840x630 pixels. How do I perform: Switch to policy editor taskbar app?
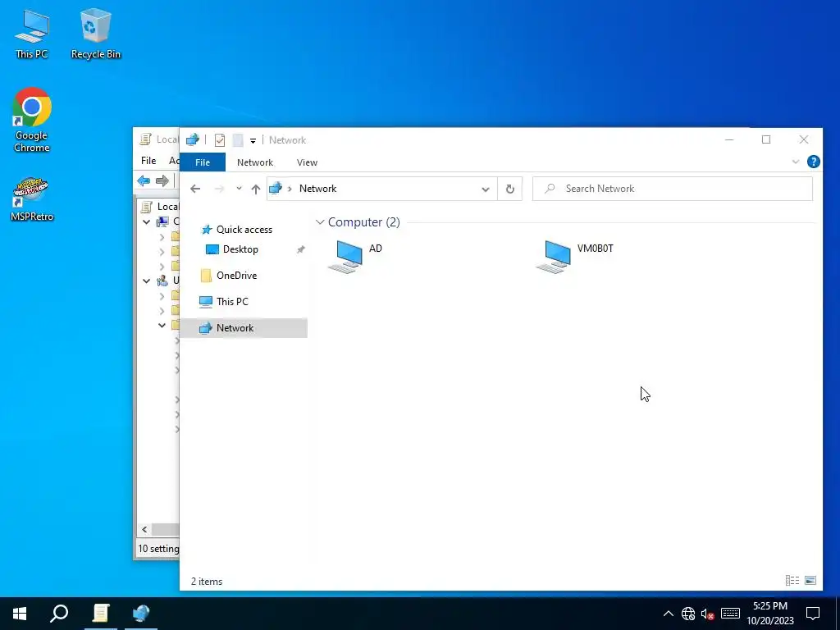click(101, 613)
